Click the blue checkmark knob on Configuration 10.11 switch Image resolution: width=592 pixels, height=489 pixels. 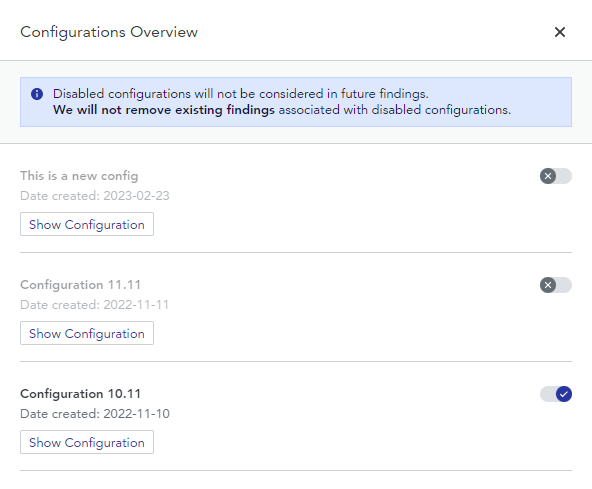click(x=564, y=394)
